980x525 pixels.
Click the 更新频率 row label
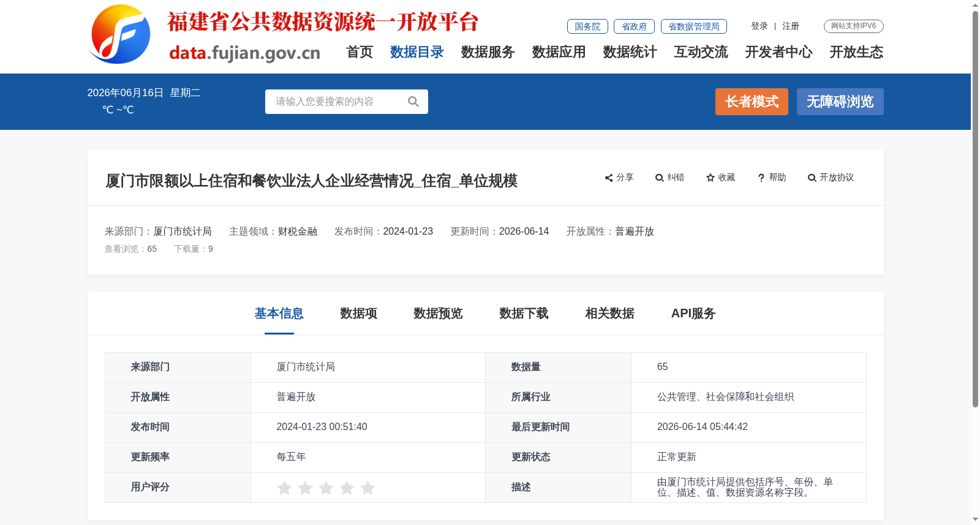point(150,457)
